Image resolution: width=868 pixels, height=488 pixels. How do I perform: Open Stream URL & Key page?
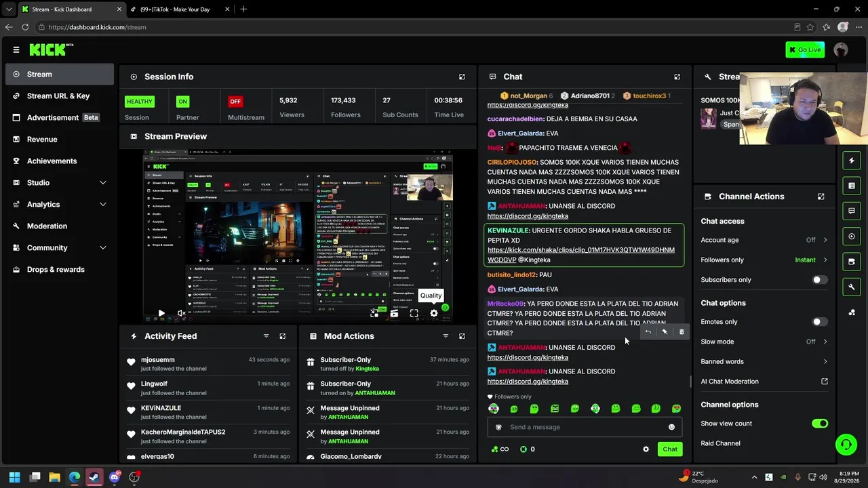(60, 96)
